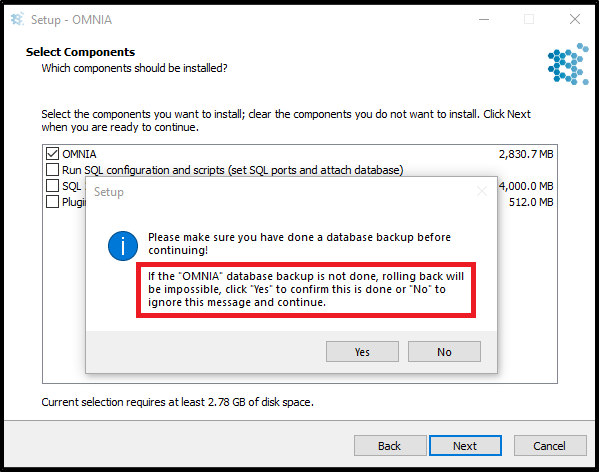Viewport: 599px width, 472px height.
Task: Click the 'Please make sure' backup message
Action: [x=300, y=244]
